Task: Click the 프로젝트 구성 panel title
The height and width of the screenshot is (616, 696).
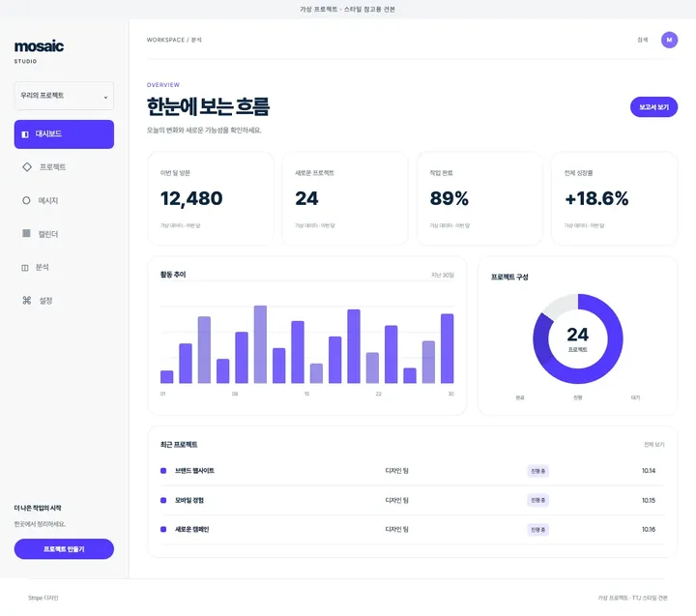Action: pos(509,278)
